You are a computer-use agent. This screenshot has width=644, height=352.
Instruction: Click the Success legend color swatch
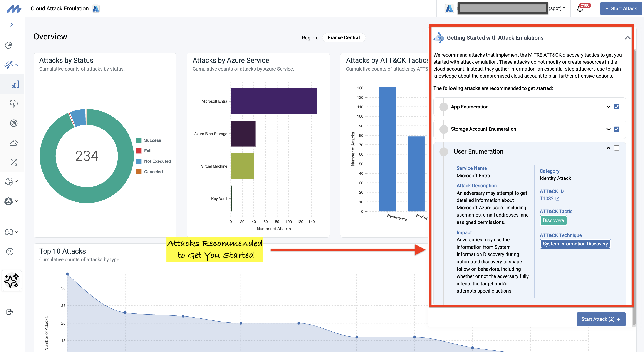(139, 140)
